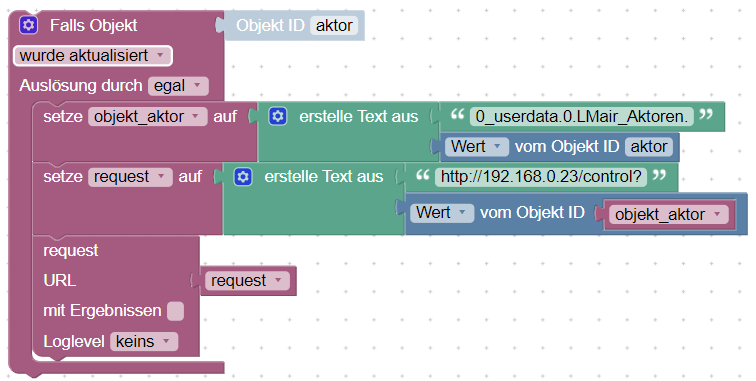Click gear icon on second erstelle Text aus
The width and height of the screenshot is (756, 381).
pos(243,177)
